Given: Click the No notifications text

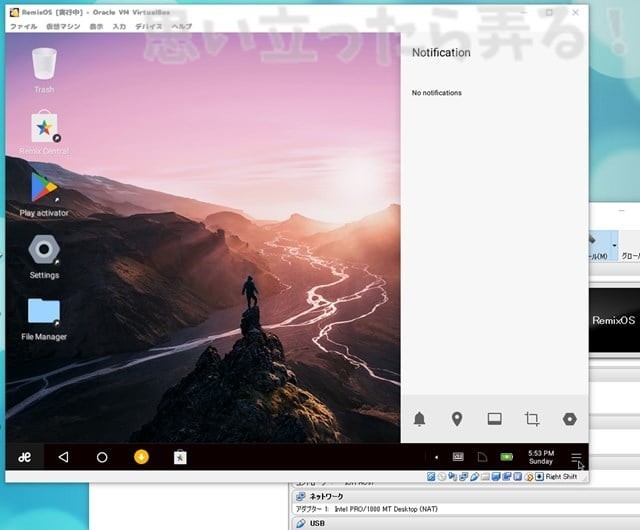Looking at the screenshot, I should coord(436,93).
